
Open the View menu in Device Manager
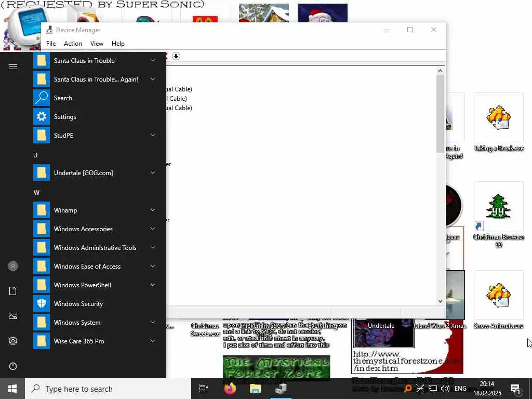(97, 44)
